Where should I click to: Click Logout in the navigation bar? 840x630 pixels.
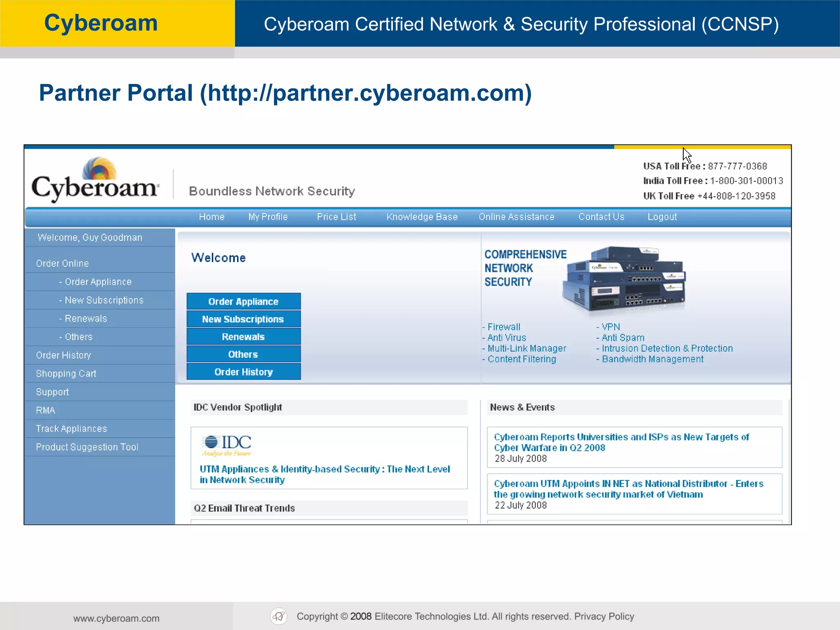click(662, 217)
